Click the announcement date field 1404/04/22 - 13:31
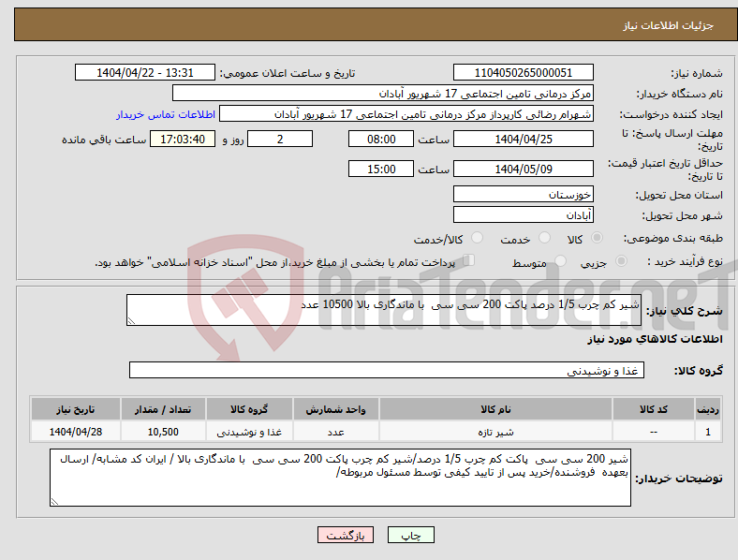This screenshot has height=560, width=738. coord(145,72)
